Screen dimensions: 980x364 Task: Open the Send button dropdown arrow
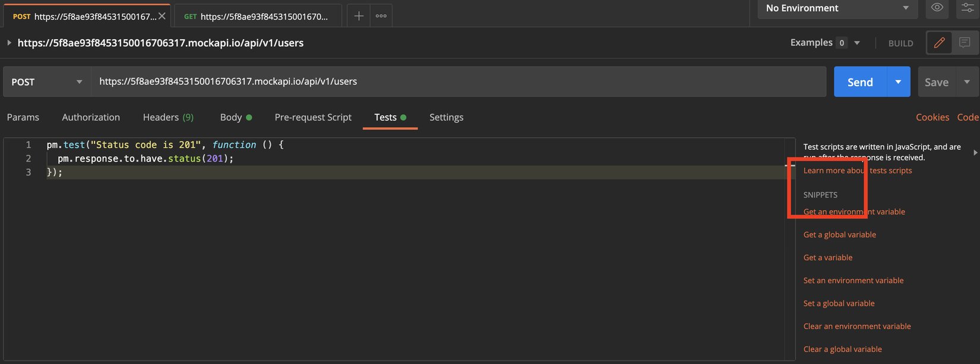[898, 82]
